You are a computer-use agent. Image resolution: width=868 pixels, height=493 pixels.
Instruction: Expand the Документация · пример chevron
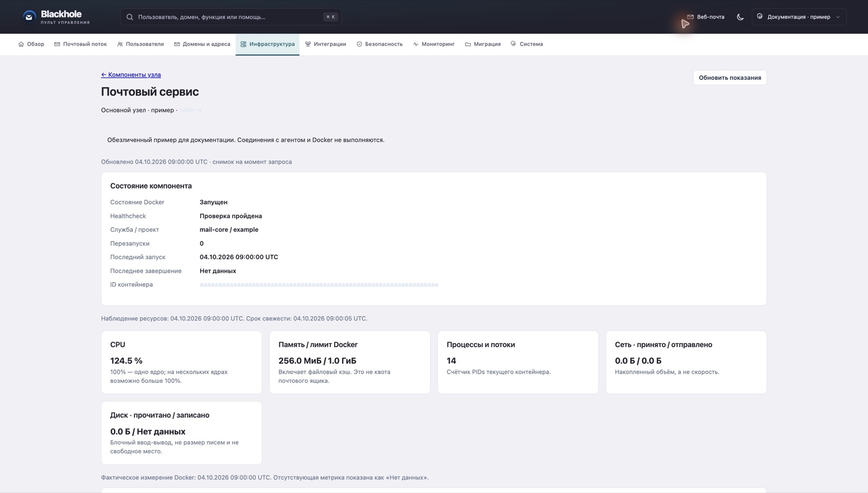[x=838, y=17]
